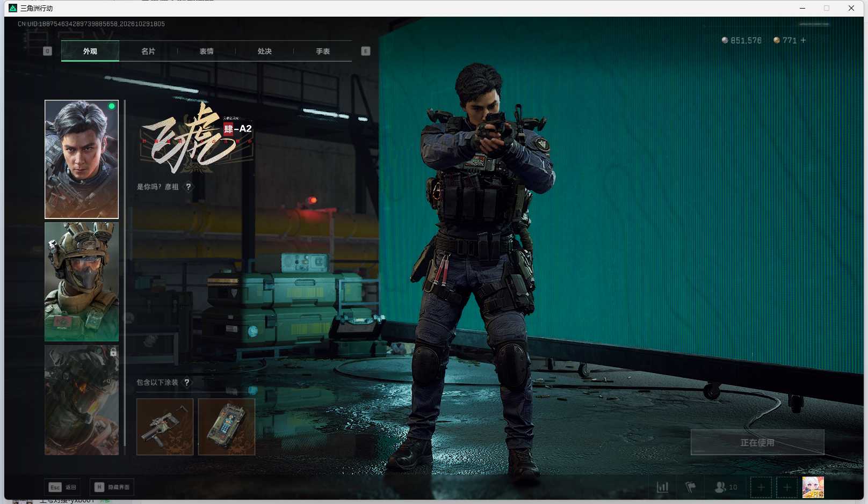Image resolution: width=868 pixels, height=504 pixels.
Task: Click the Esc 返回 button
Action: (x=63, y=487)
